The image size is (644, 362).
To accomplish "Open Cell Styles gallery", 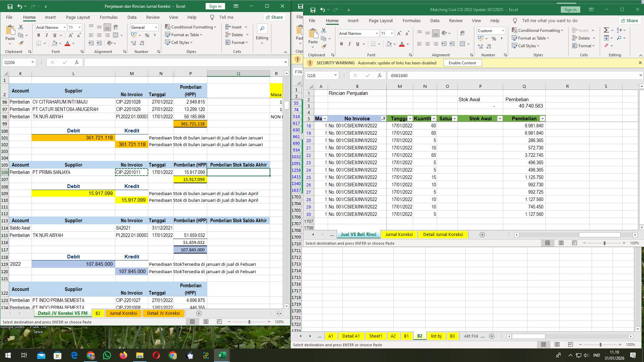I will [x=526, y=46].
